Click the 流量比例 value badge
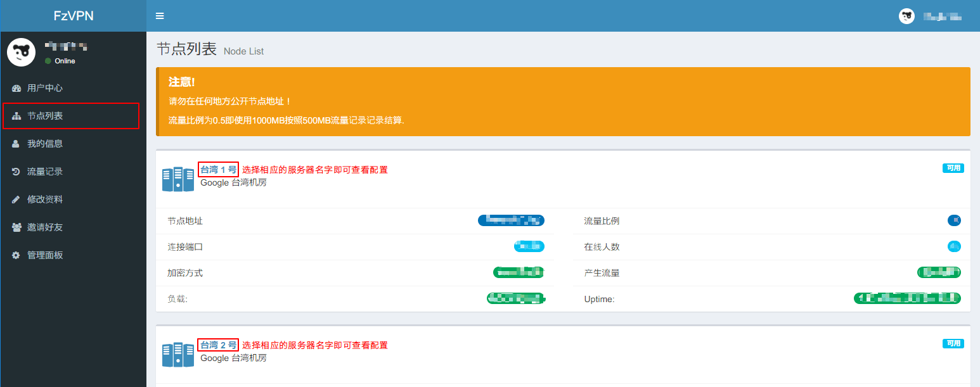 954,220
